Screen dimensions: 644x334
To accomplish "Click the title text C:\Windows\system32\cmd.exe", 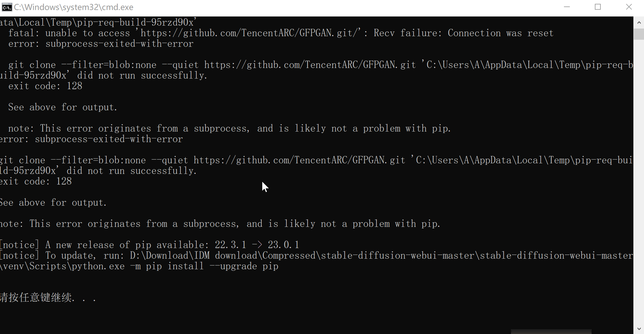I will click(x=74, y=7).
